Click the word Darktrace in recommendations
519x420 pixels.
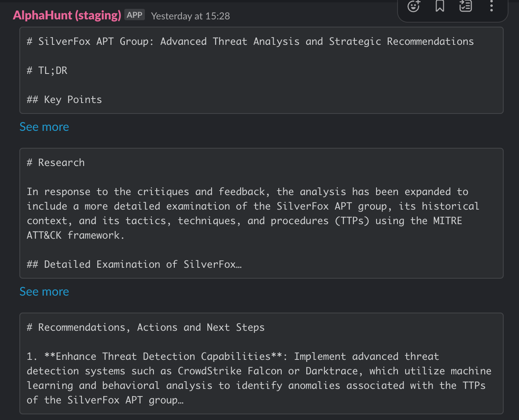332,371
